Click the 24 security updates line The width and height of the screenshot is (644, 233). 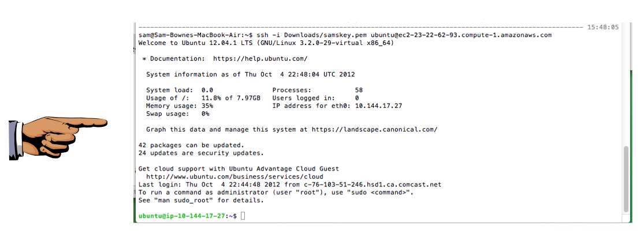pos(201,153)
